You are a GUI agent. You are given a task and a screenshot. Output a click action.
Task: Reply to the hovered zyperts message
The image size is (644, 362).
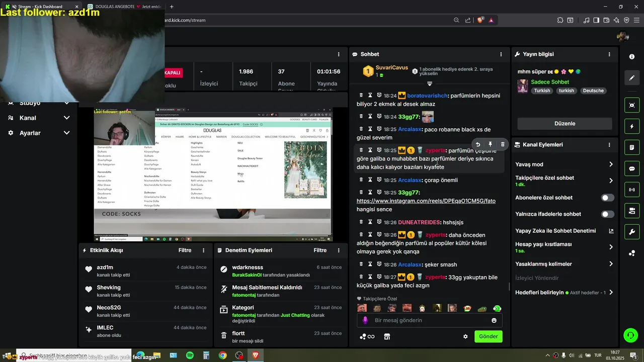(x=478, y=144)
